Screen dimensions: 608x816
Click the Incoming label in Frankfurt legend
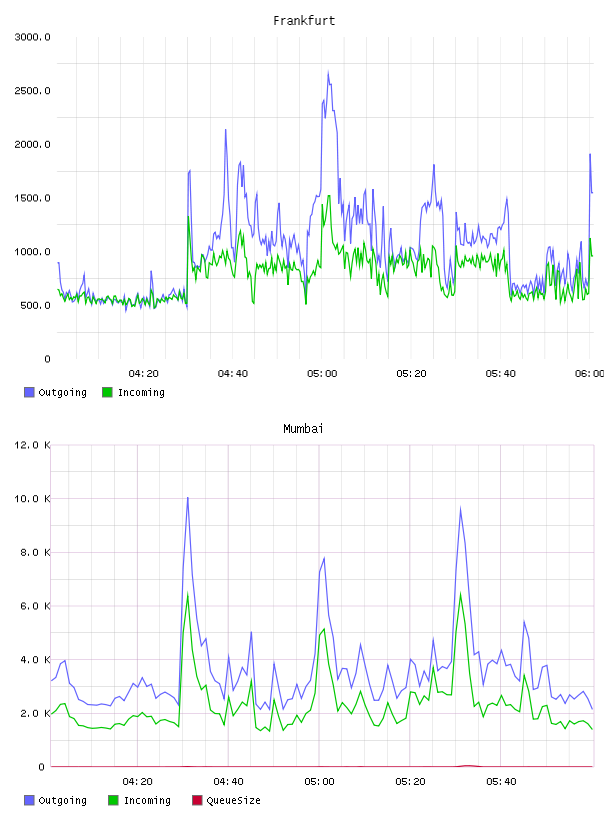(x=141, y=392)
